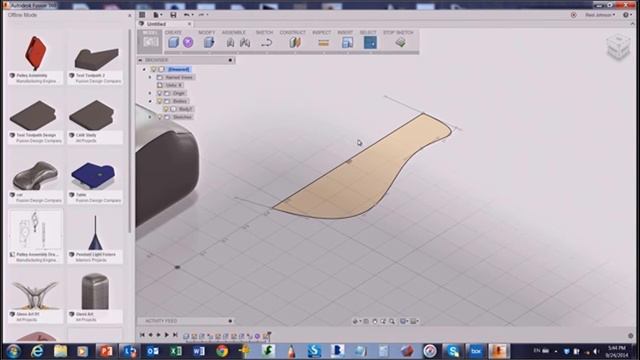The image size is (640, 360).
Task: Open the ASSEMBLE menu
Action: tap(234, 32)
